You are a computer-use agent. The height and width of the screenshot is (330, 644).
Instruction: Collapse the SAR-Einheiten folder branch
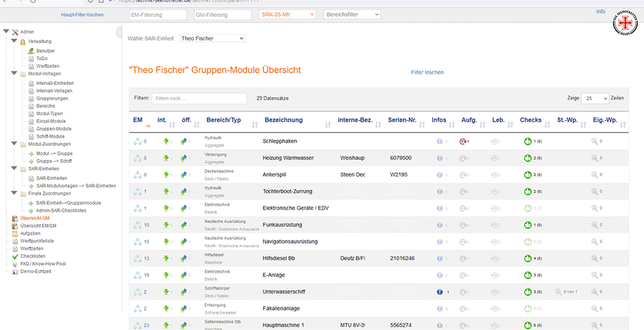pyautogui.click(x=14, y=168)
